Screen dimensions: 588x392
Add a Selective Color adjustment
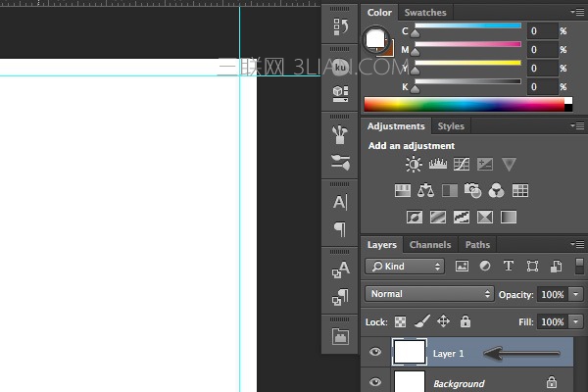(485, 217)
